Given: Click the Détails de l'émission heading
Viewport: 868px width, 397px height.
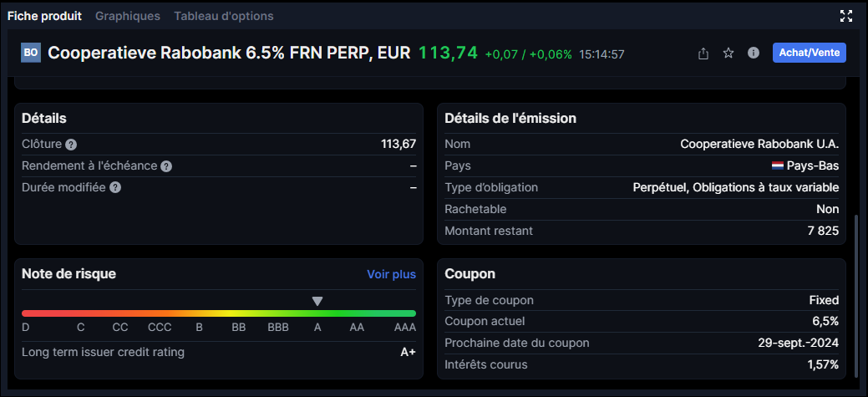Looking at the screenshot, I should pos(510,118).
